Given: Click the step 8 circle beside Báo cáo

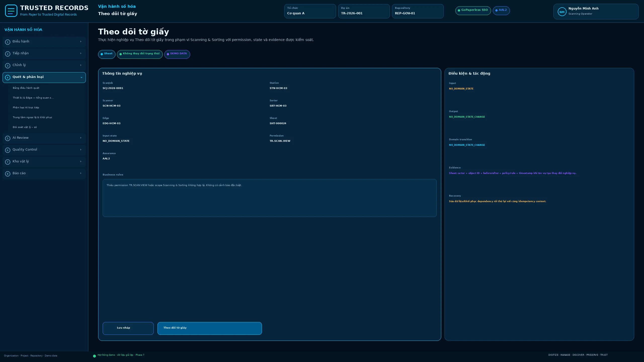Looking at the screenshot, I should tap(8, 174).
